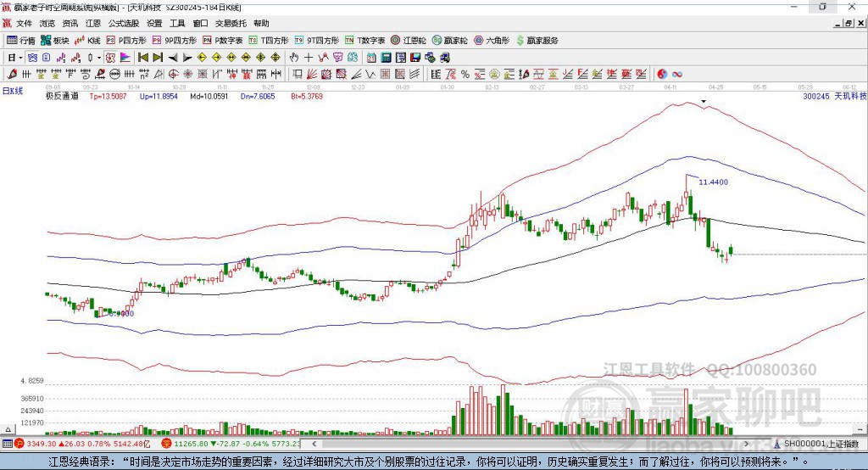The height and width of the screenshot is (470, 868).
Task: Click the yin-yang icon in drawing toolbar
Action: [x=662, y=75]
